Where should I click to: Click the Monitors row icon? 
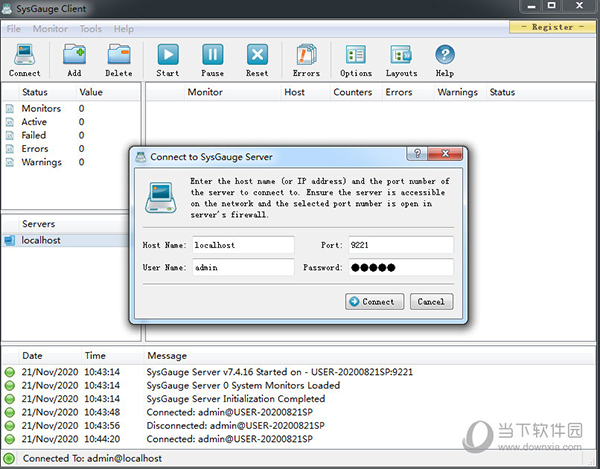(x=10, y=109)
